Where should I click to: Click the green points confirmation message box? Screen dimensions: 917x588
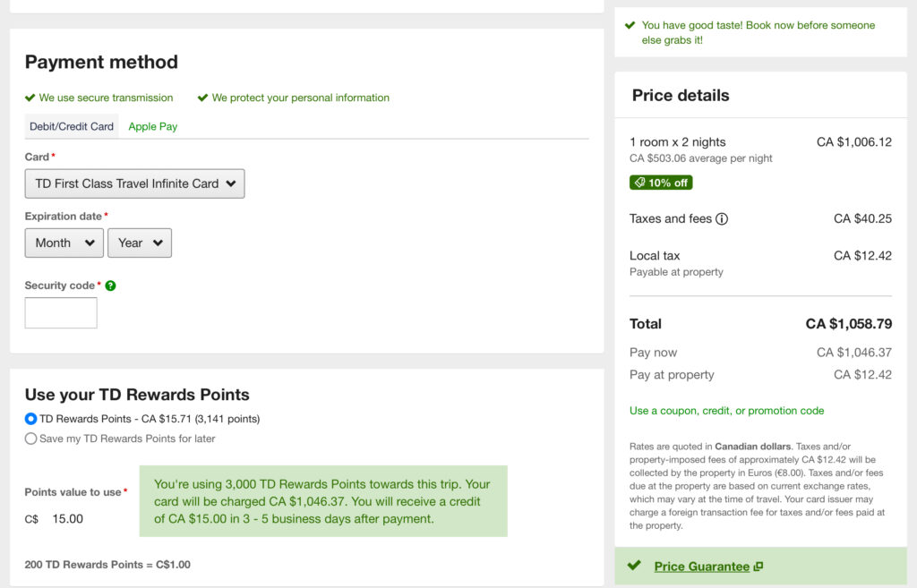point(323,501)
